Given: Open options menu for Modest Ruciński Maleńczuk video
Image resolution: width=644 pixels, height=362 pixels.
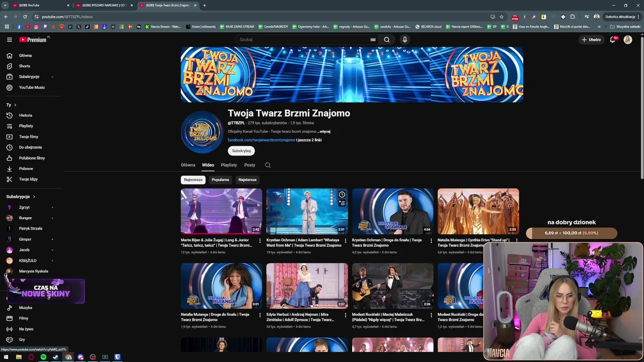Looking at the screenshot, I should pos(431,315).
